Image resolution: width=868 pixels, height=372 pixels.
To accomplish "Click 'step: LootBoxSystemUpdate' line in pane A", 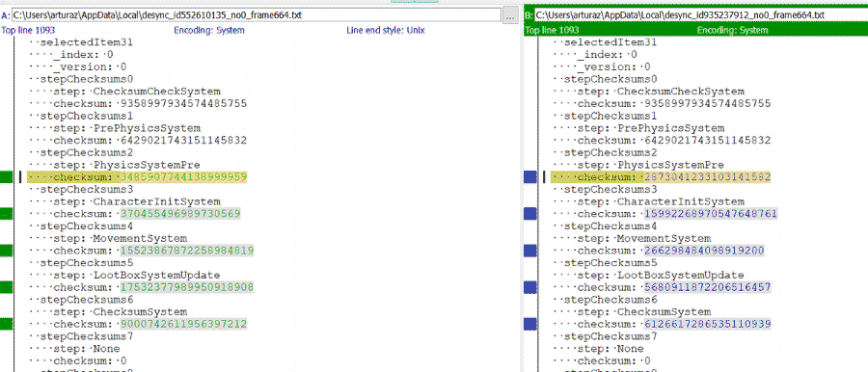I will click(x=136, y=275).
